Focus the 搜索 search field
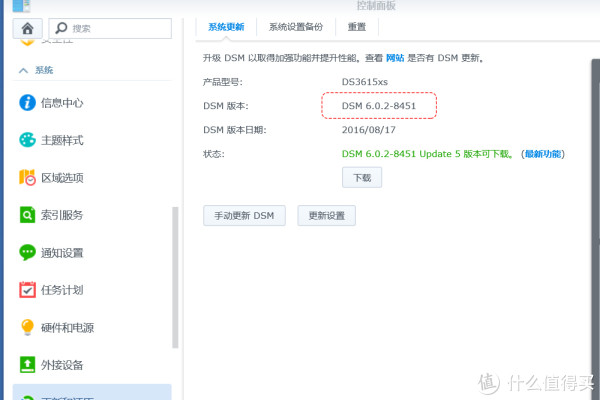600x400 pixels. [110, 28]
